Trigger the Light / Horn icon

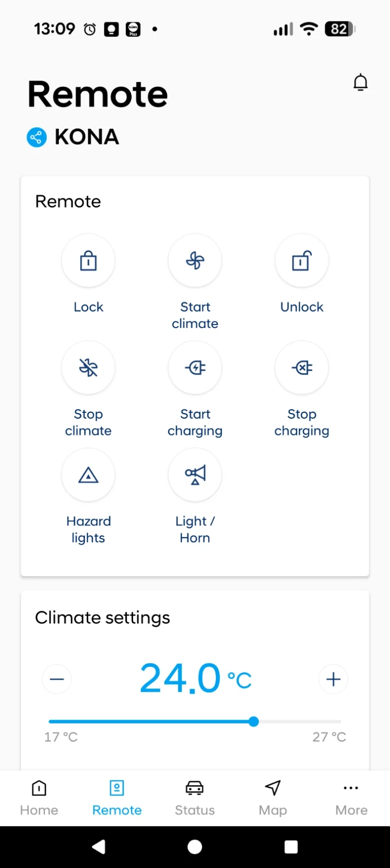pos(195,475)
